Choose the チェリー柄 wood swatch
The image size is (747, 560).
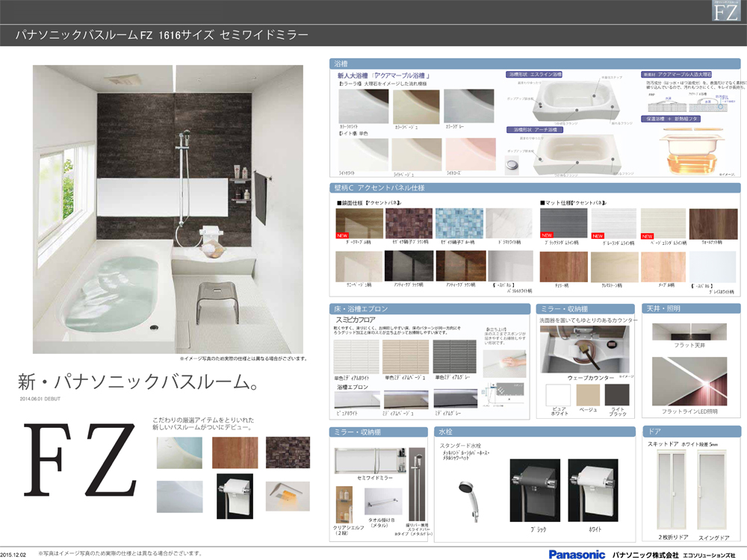click(x=563, y=267)
